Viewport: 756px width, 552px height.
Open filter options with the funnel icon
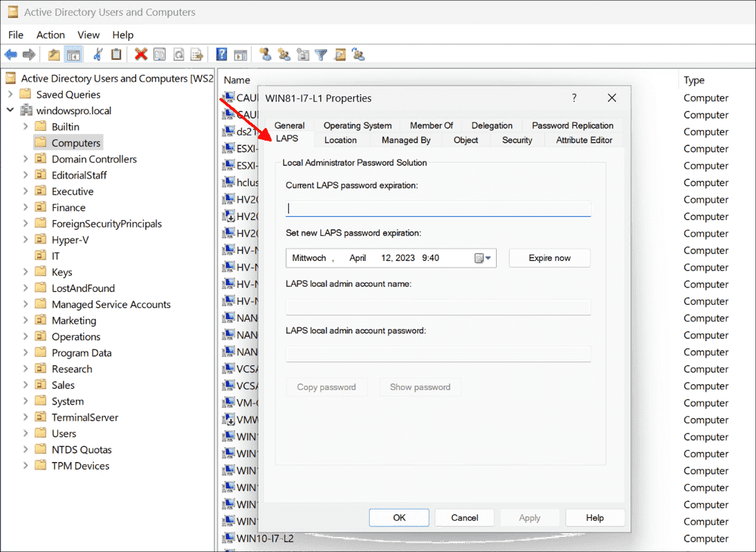321,54
